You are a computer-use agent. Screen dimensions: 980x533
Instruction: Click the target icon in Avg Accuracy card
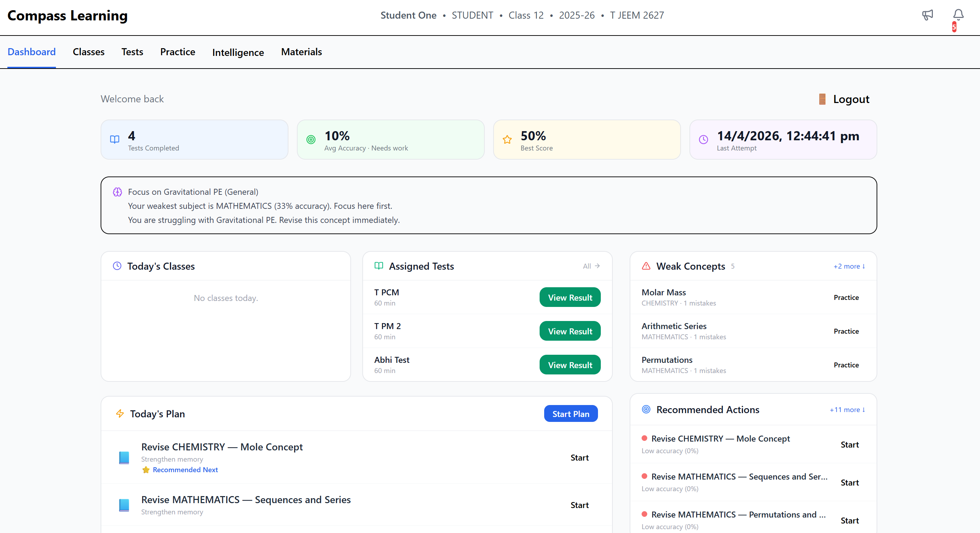coord(311,140)
